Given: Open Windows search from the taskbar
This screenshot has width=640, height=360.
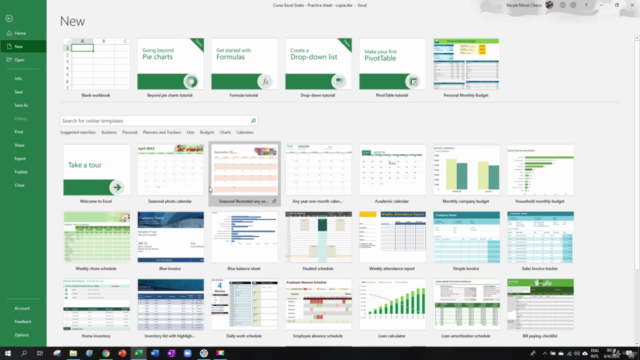Looking at the screenshot, I should click(x=24, y=353).
